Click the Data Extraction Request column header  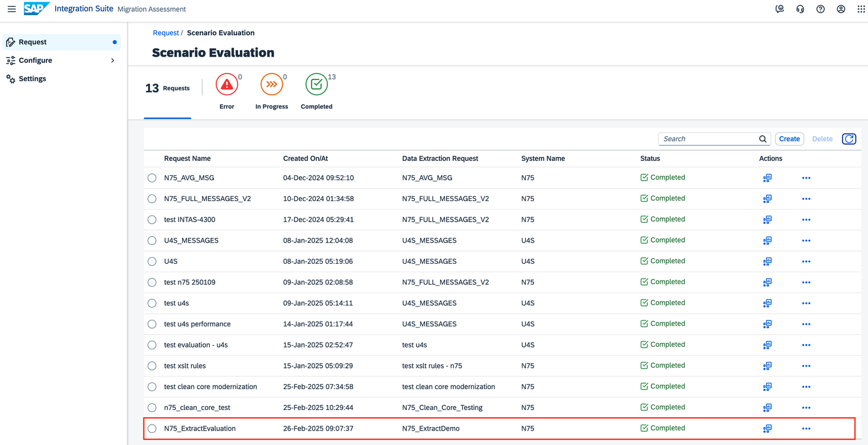point(440,159)
